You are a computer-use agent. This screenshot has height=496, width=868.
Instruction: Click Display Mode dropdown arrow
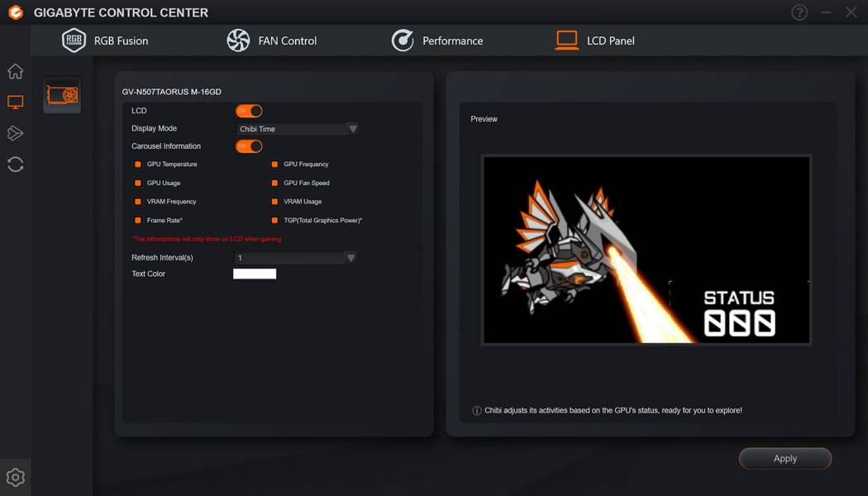point(353,128)
